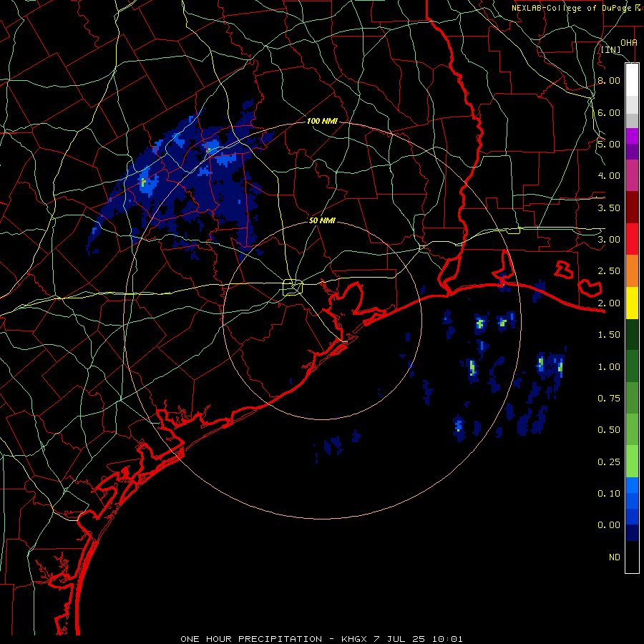This screenshot has height=644, width=644.
Task: Click the [IN] units label
Action: pyautogui.click(x=611, y=49)
